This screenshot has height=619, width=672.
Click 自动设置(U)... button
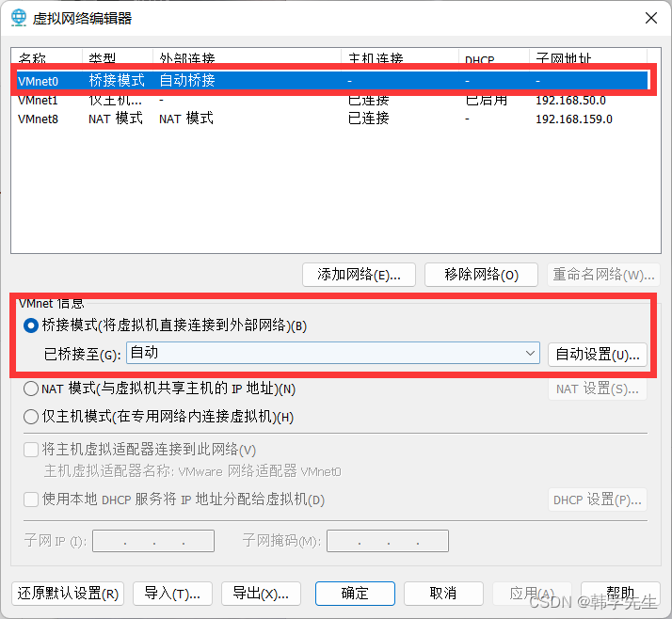coord(598,355)
